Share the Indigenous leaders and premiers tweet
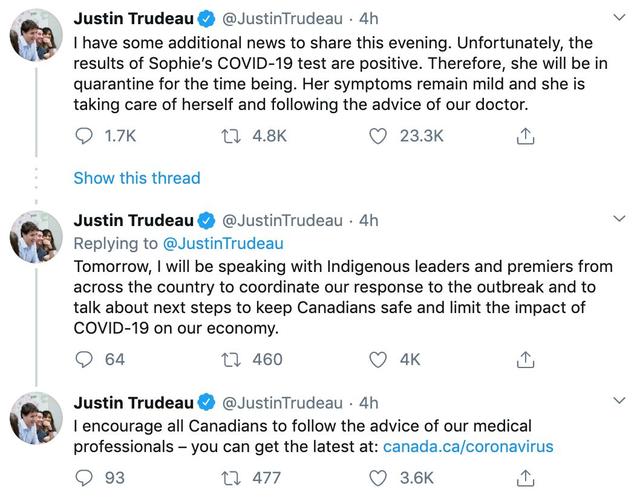640x498 pixels. [524, 359]
